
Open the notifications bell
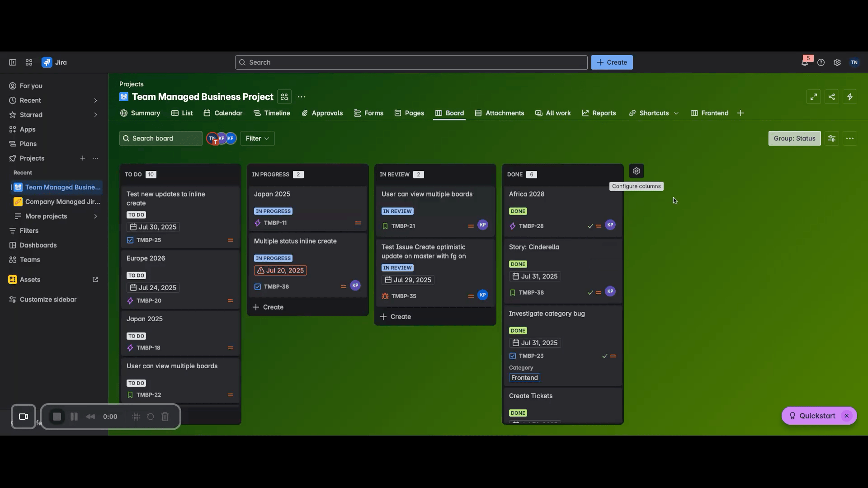pyautogui.click(x=805, y=62)
